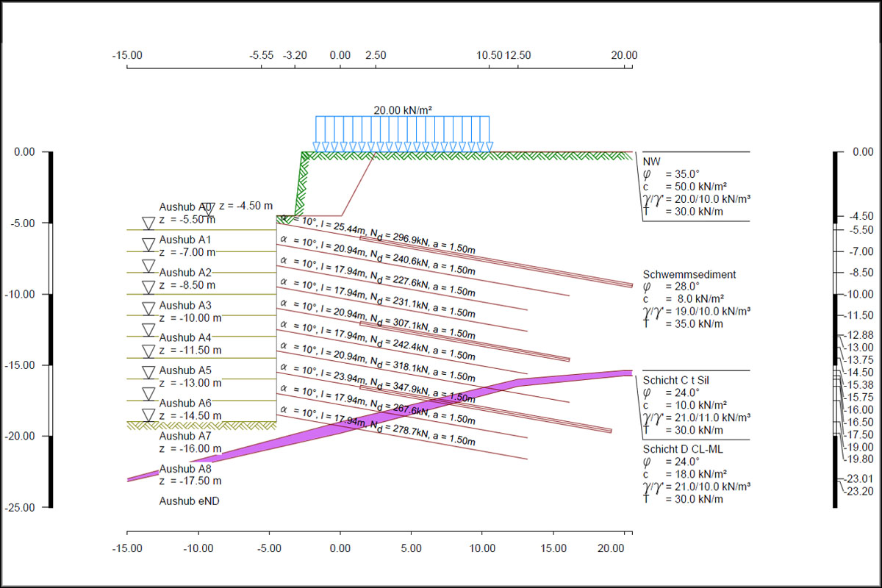The image size is (882, 588).
Task: Select the Schicht C t Sil label
Action: tap(675, 380)
